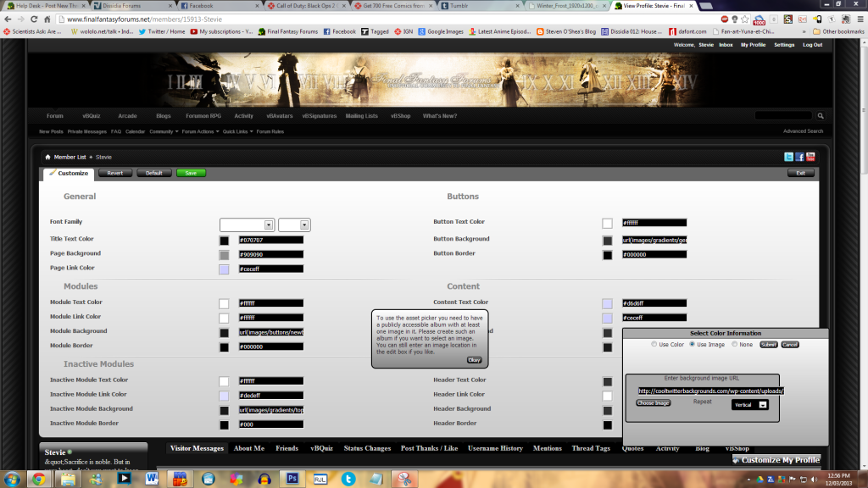Screen dimensions: 868x488
Task: Open the Chrome menu hamburger icon
Action: pyautogui.click(x=860, y=19)
